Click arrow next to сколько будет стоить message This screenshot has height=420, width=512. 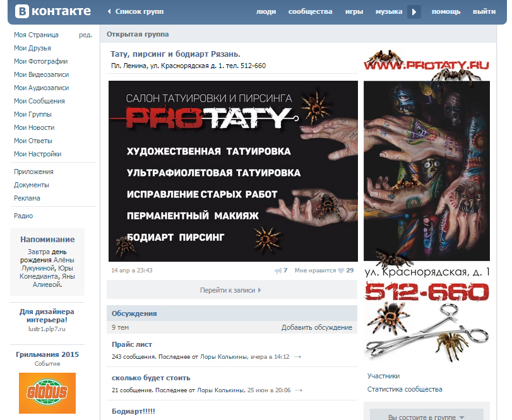(x=299, y=390)
